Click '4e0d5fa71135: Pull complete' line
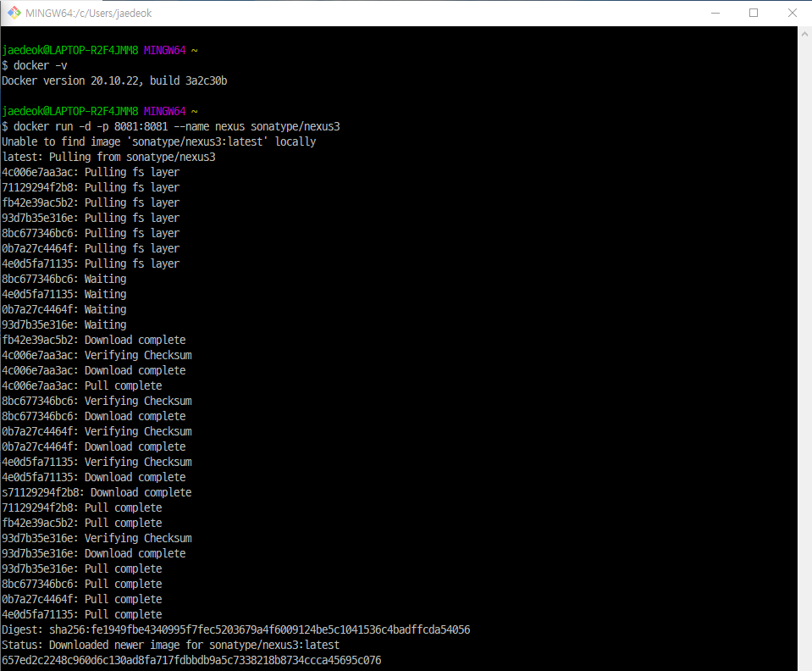 [82, 614]
